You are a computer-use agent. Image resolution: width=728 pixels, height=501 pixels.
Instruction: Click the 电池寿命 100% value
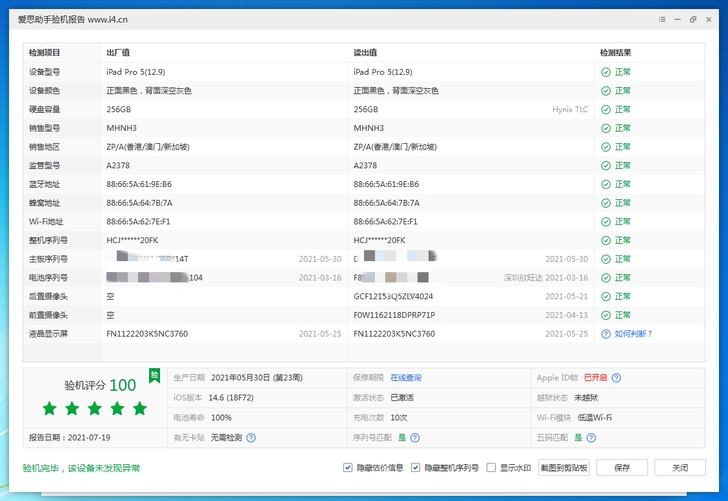pyautogui.click(x=221, y=418)
